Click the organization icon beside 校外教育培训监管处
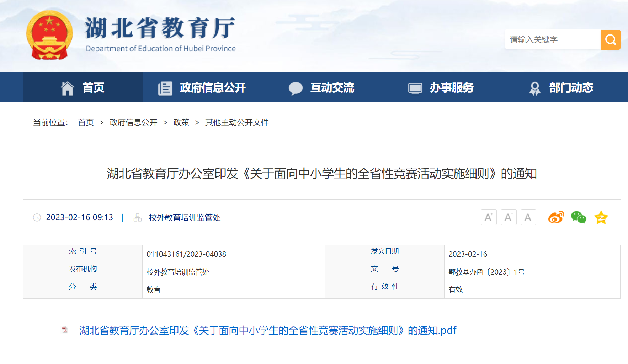The width and height of the screenshot is (628, 364). [138, 217]
